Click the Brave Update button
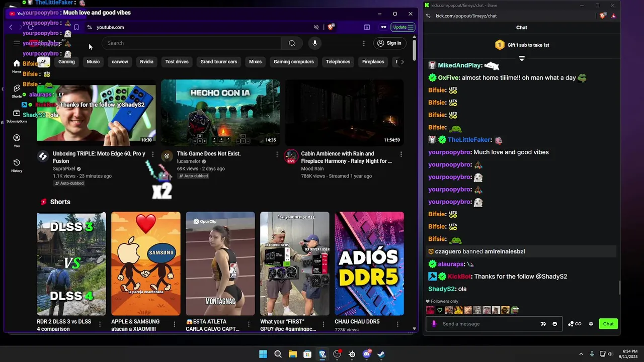The width and height of the screenshot is (644, 362). [403, 27]
